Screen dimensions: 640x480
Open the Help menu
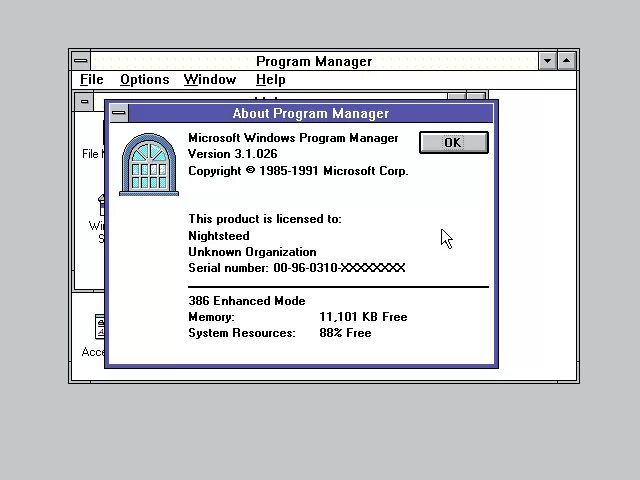[x=271, y=80]
